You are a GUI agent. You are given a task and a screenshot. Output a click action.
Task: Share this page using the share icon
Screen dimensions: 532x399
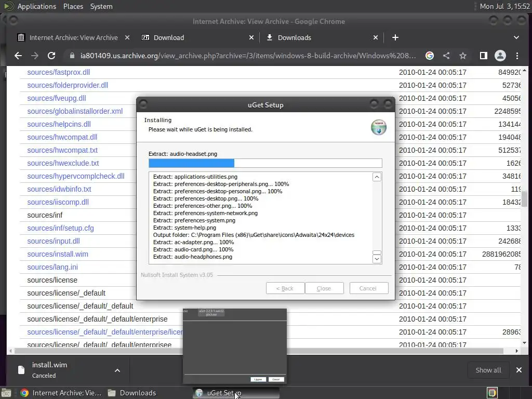[x=446, y=56]
